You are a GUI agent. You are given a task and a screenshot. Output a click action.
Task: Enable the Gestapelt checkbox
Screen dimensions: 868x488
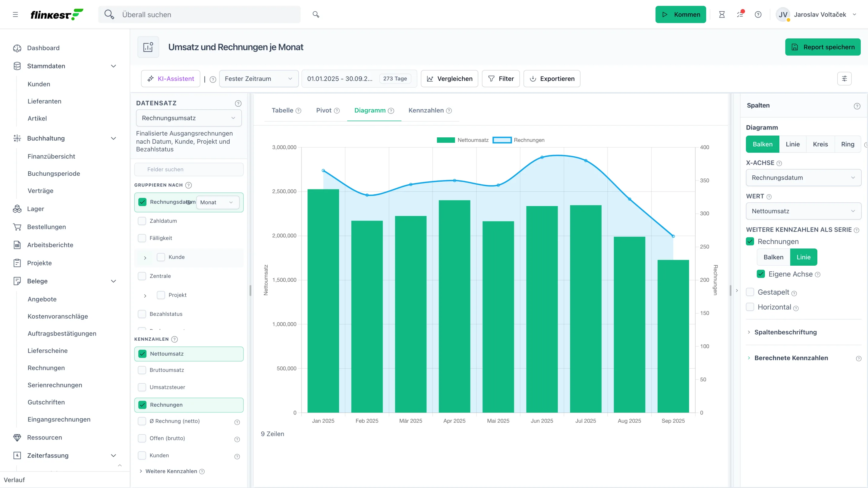[x=750, y=292]
